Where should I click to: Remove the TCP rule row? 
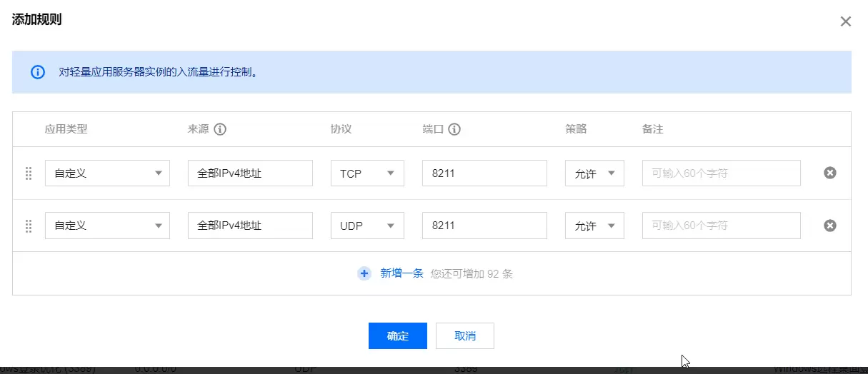[830, 173]
